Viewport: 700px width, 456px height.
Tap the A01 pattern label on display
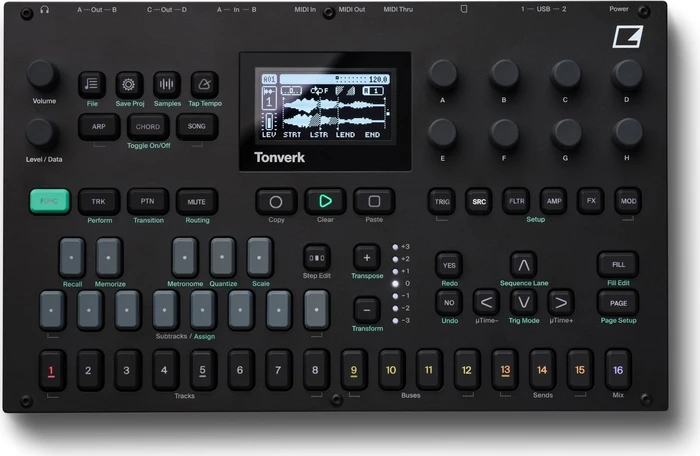(x=269, y=79)
